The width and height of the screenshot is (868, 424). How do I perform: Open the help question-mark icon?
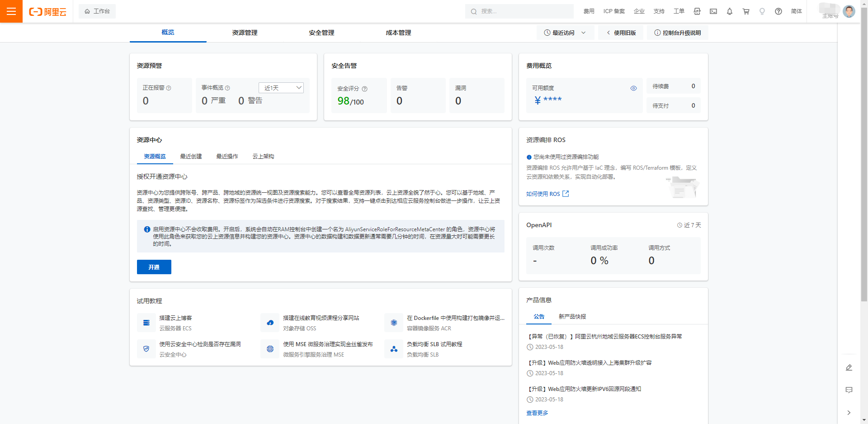click(778, 11)
